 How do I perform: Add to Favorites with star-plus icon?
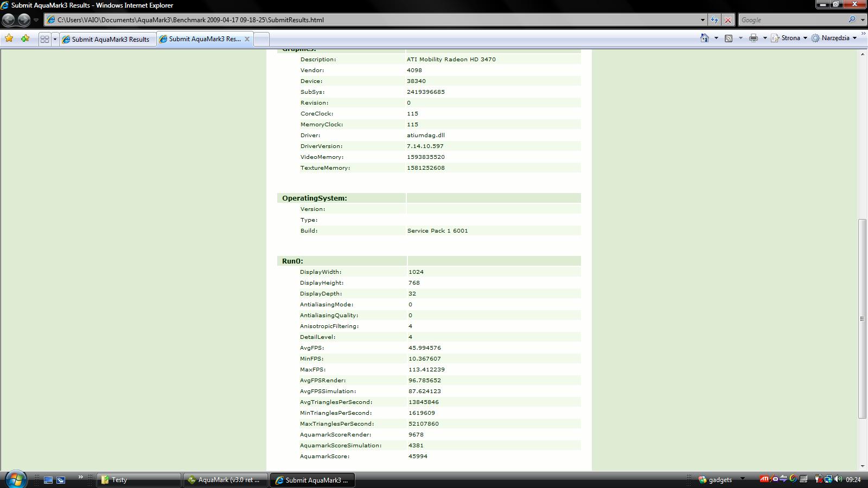point(25,38)
